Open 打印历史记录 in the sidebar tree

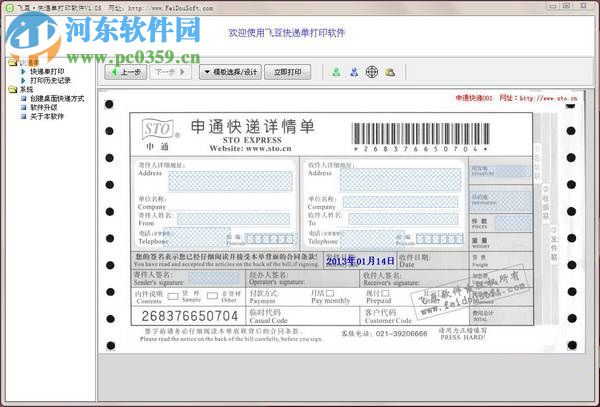click(x=50, y=81)
